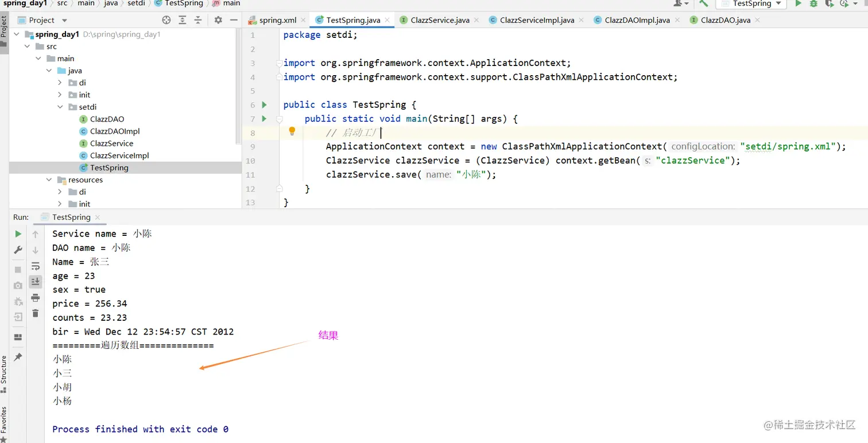This screenshot has height=443, width=868.
Task: Open the Structure tool window
Action: coord(4,373)
